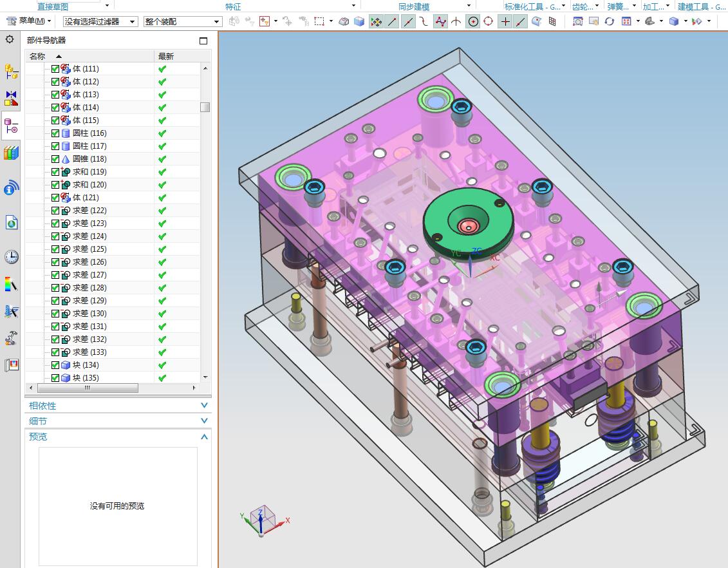Toggle the checkbox for 求和 (119)

[55, 172]
